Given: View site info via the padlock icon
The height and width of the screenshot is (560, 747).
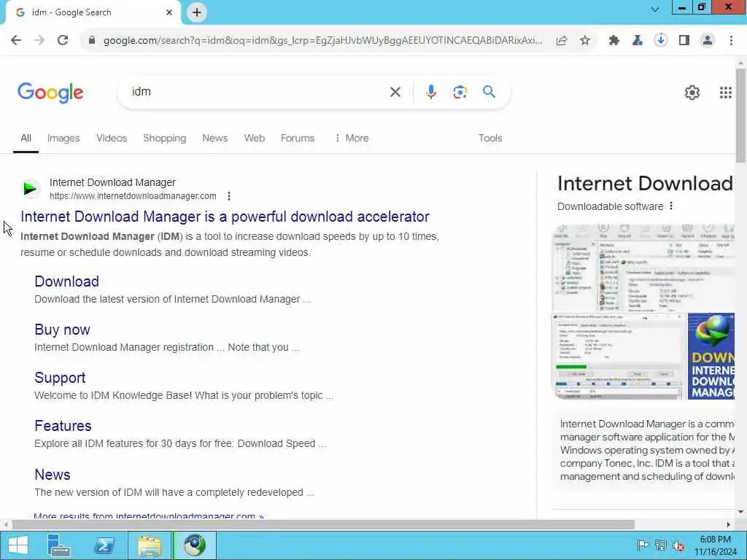Looking at the screenshot, I should click(x=92, y=41).
